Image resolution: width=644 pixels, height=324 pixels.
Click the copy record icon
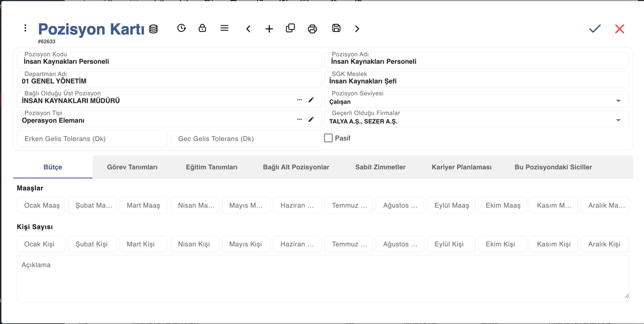pyautogui.click(x=290, y=28)
